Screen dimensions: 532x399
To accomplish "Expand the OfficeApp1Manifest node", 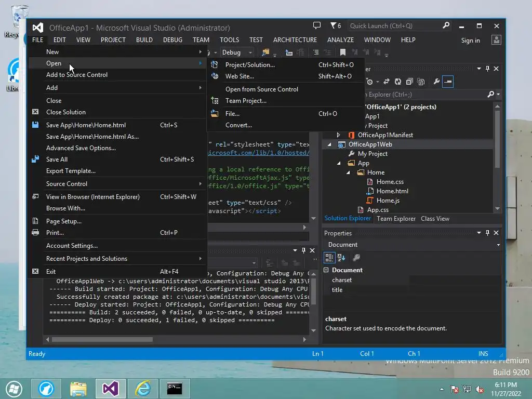I will [x=338, y=135].
